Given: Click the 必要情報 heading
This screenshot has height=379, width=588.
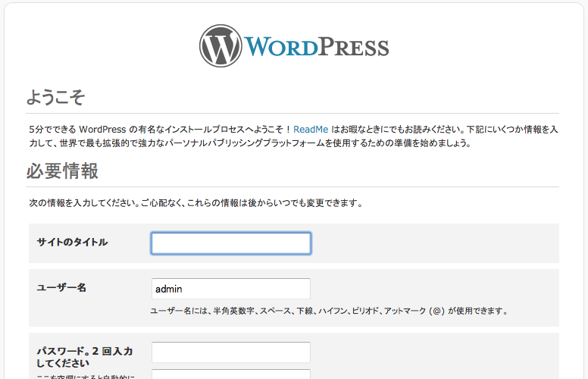Looking at the screenshot, I should click(x=62, y=171).
